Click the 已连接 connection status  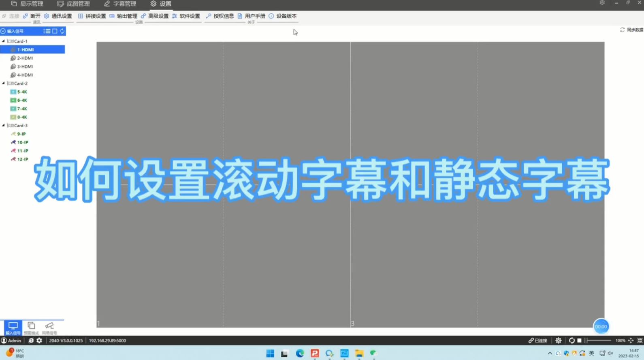point(538,341)
